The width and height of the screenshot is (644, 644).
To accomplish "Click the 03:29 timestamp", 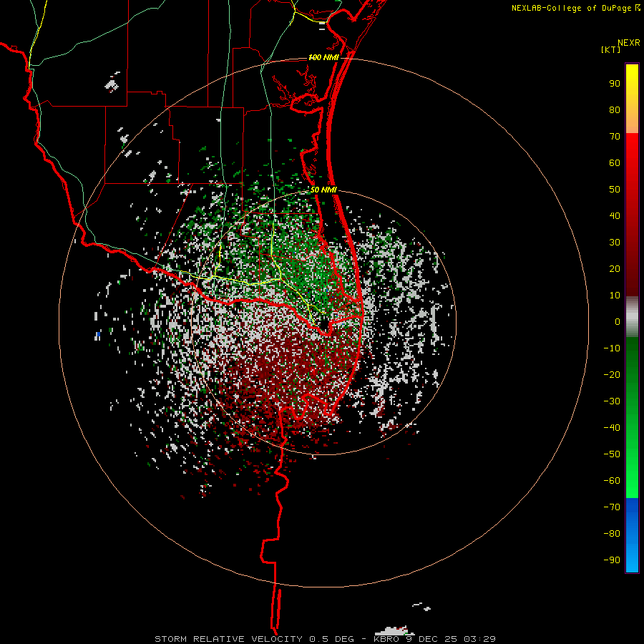I will point(479,639).
